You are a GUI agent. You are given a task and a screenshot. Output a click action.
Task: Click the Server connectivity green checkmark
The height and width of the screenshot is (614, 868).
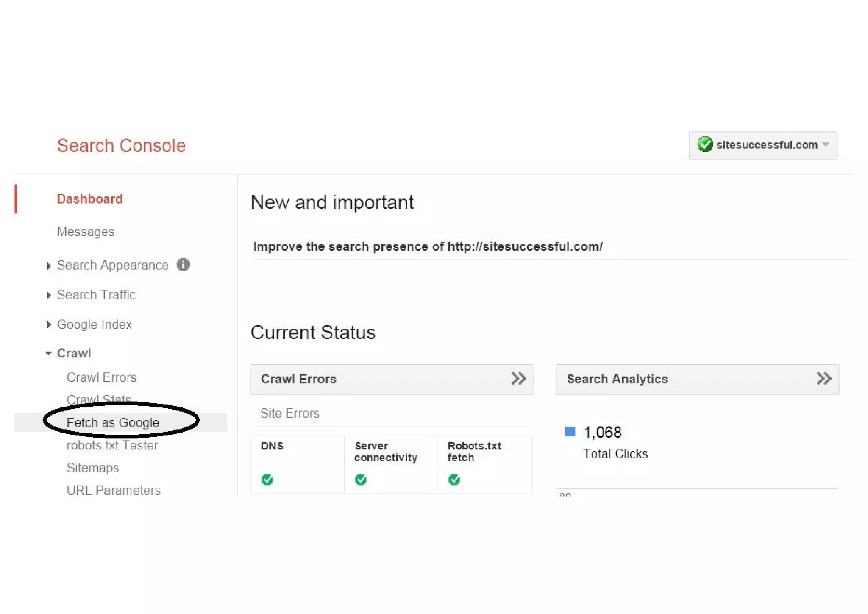[x=361, y=480]
